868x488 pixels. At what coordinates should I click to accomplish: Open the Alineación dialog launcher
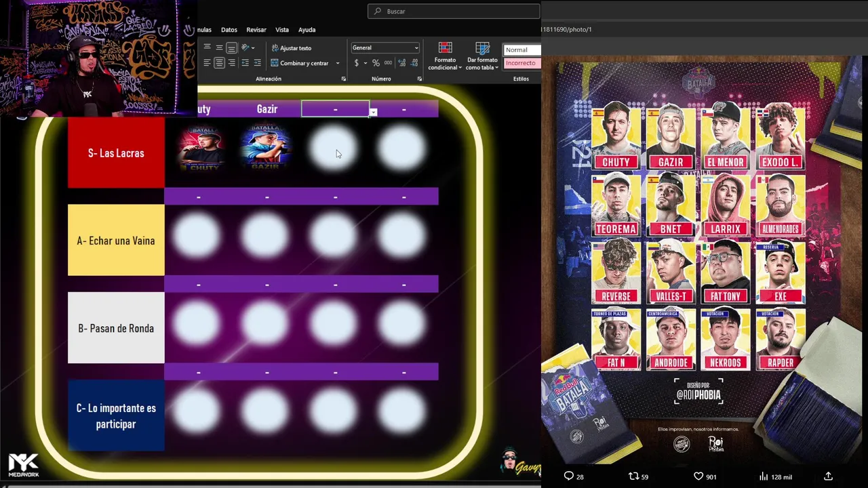tap(344, 79)
